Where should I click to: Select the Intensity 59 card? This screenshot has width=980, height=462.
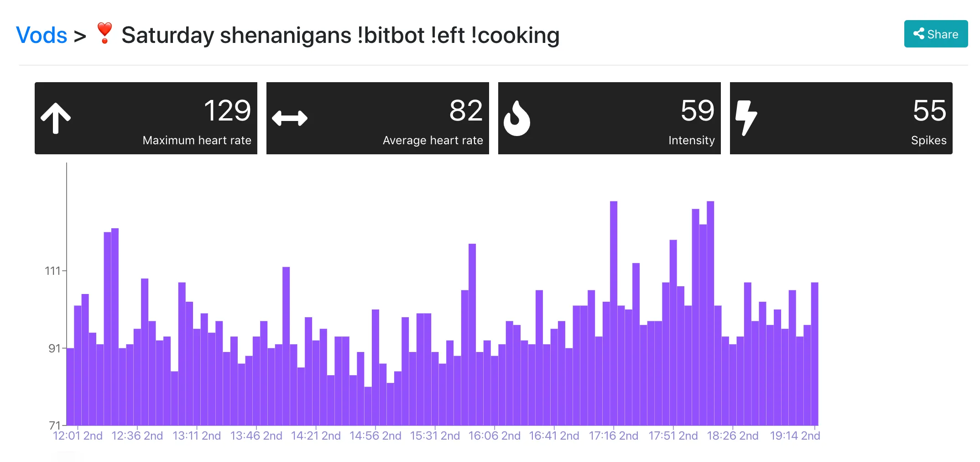coord(610,118)
